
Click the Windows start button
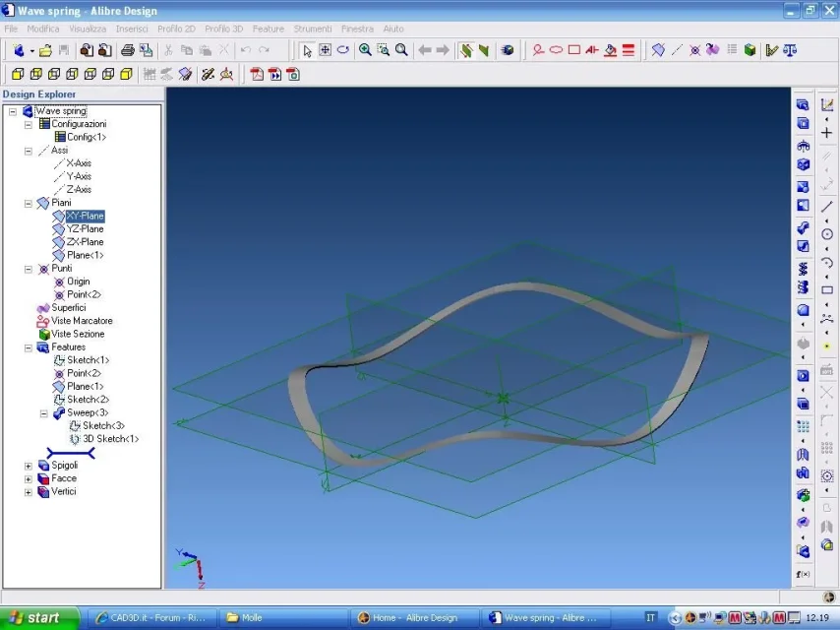tap(39, 617)
